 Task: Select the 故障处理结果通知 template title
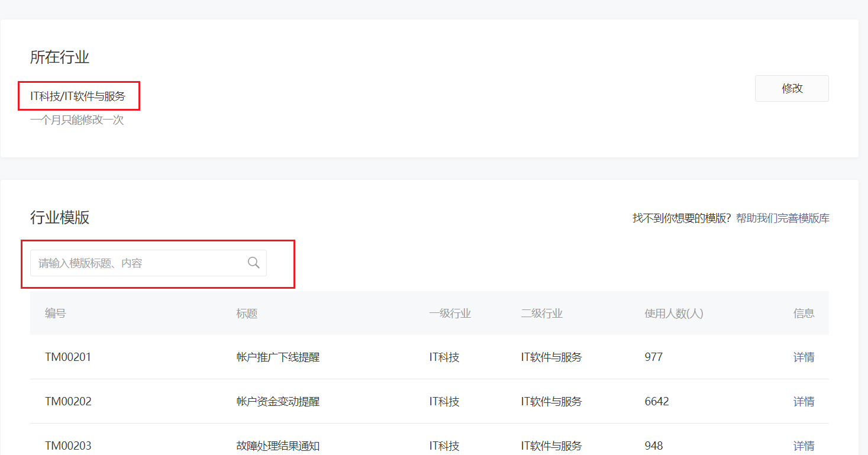277,446
